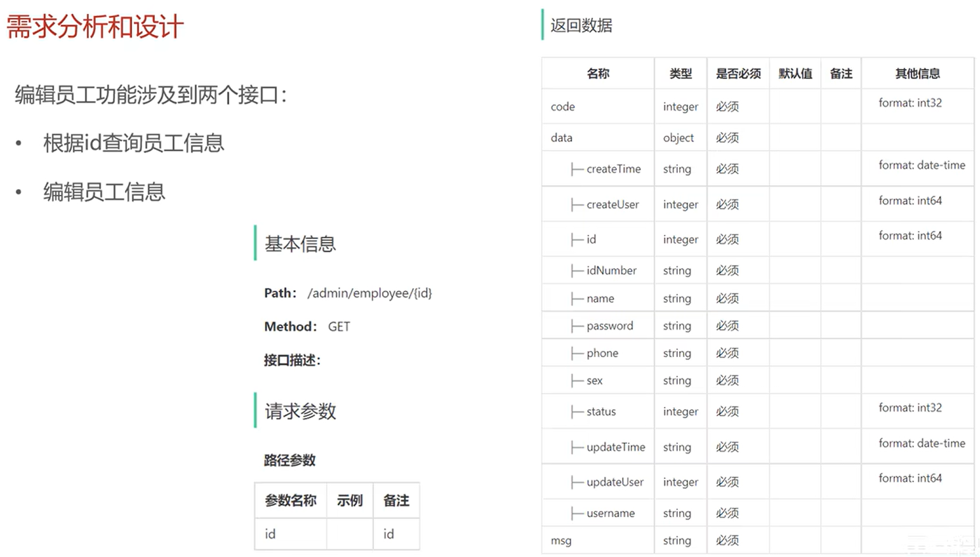Screen dimensions: 980x557
Task: Click the string type of msg row
Action: [x=677, y=540]
